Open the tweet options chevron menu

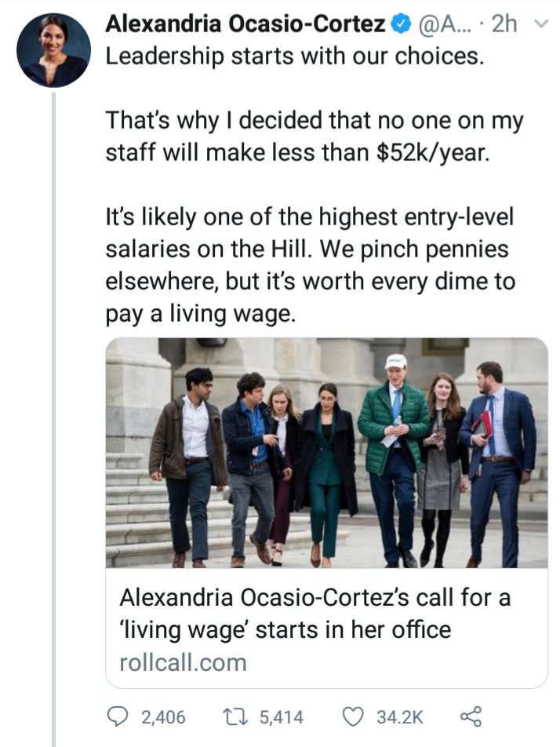[540, 26]
